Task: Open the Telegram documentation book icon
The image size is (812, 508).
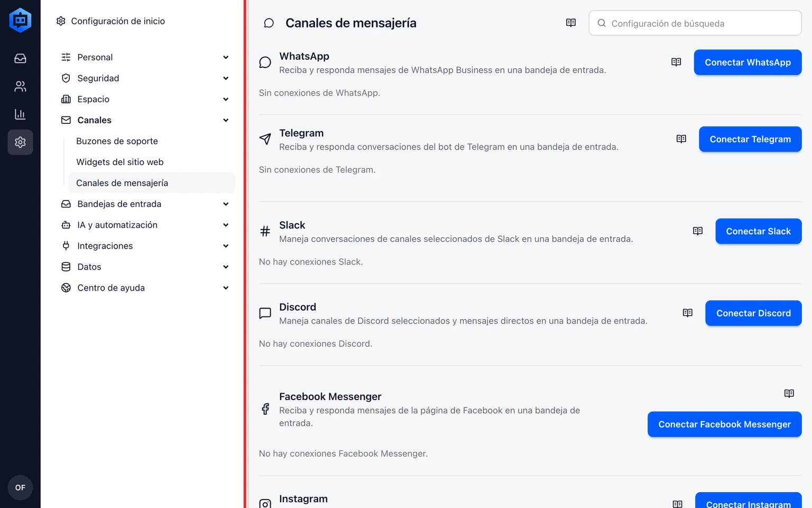Action: 681,139
